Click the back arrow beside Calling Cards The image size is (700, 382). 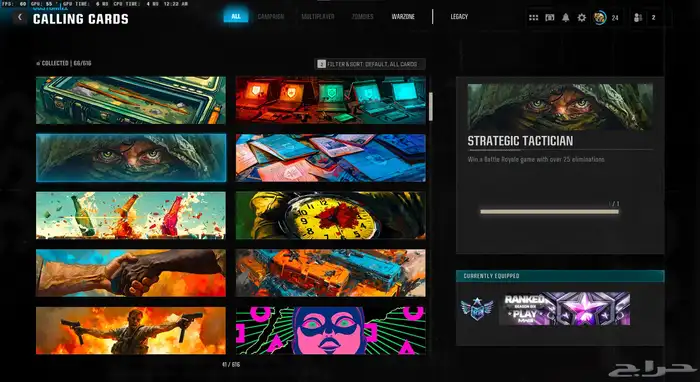click(20, 17)
